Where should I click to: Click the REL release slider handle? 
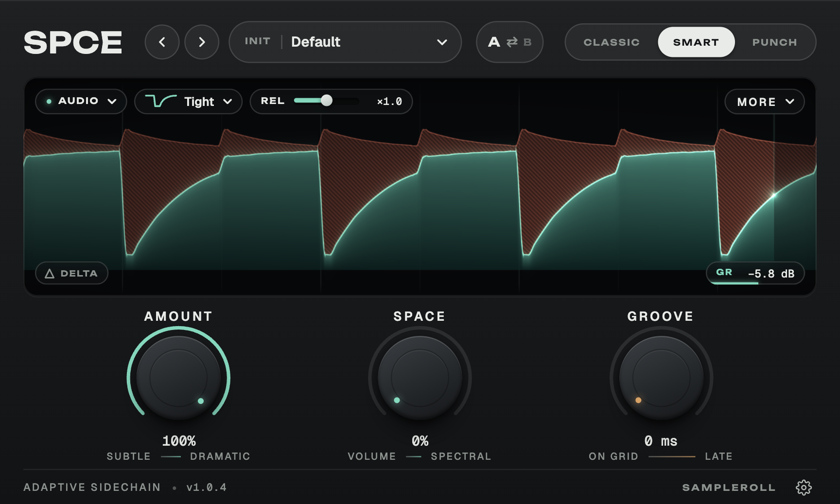click(327, 101)
